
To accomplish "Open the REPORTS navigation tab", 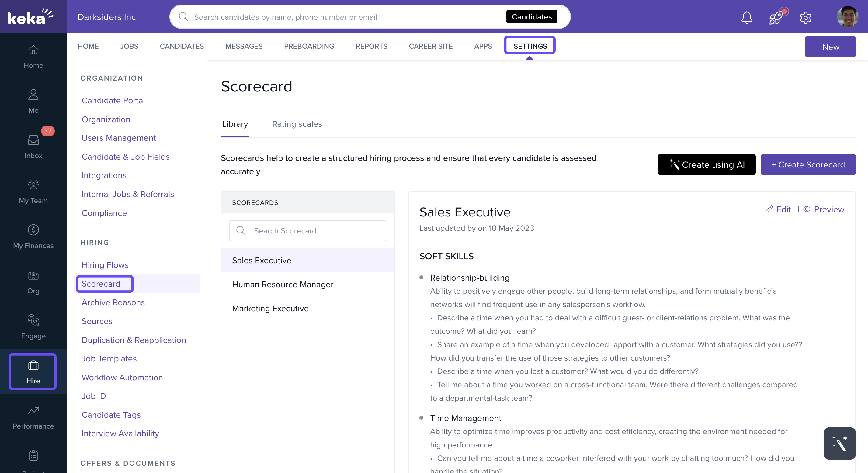I will (x=371, y=46).
